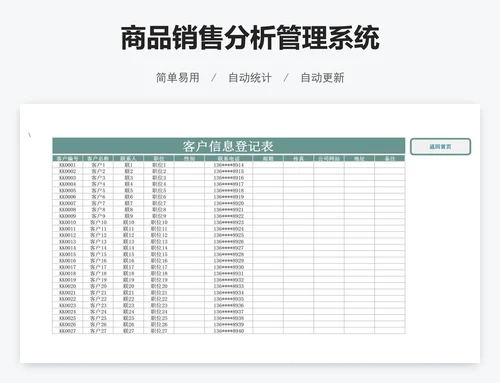Select customer name cell 客户1
Screen dimensions: 500x383
click(x=98, y=165)
